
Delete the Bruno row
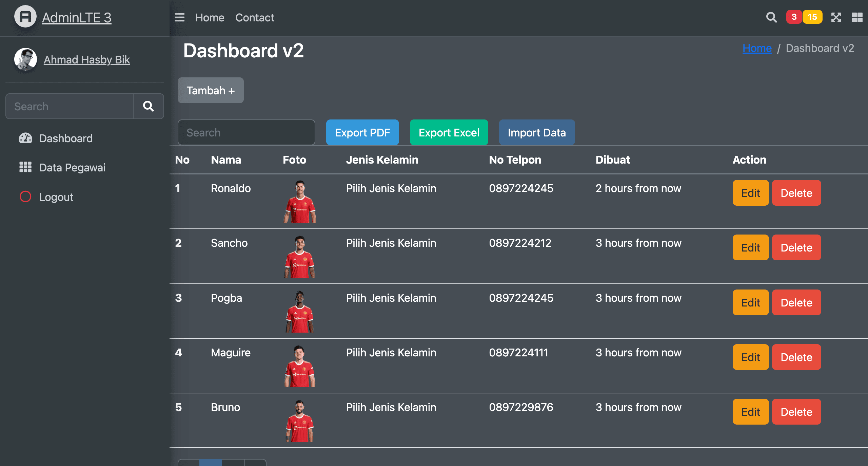796,412
